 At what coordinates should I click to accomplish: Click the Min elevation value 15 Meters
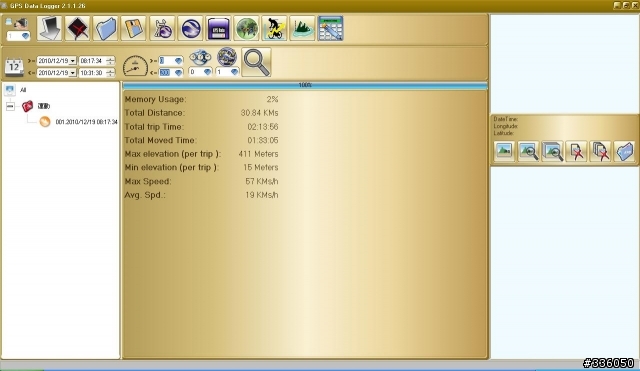pos(260,168)
